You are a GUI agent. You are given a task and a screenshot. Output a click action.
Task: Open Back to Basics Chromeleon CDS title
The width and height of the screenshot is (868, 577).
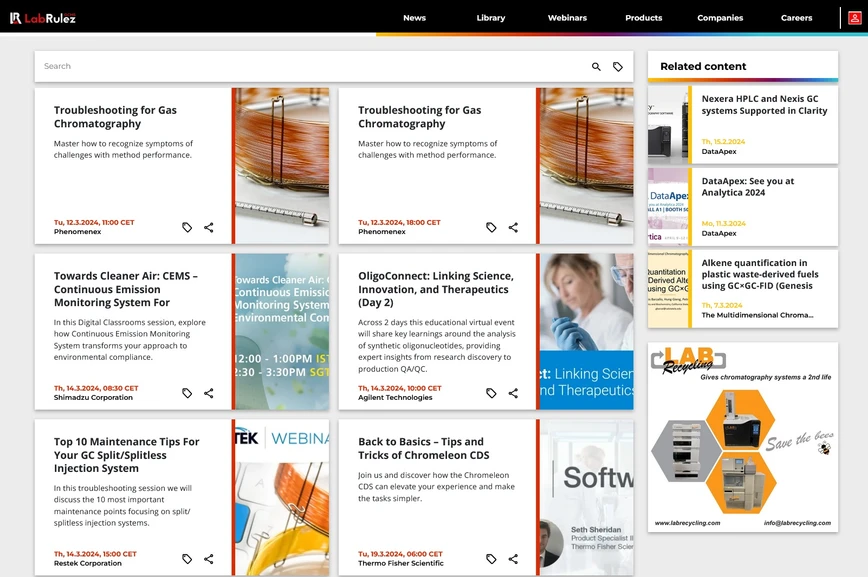[423, 449]
